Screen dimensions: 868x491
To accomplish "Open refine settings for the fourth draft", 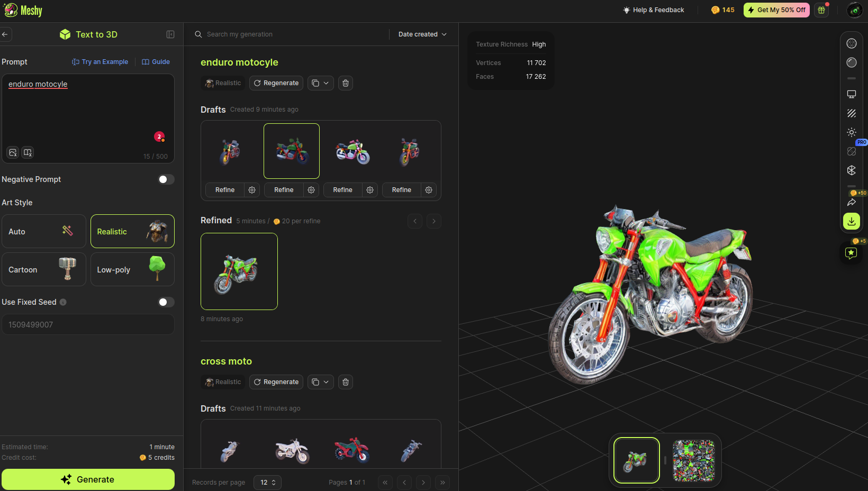I will (429, 190).
